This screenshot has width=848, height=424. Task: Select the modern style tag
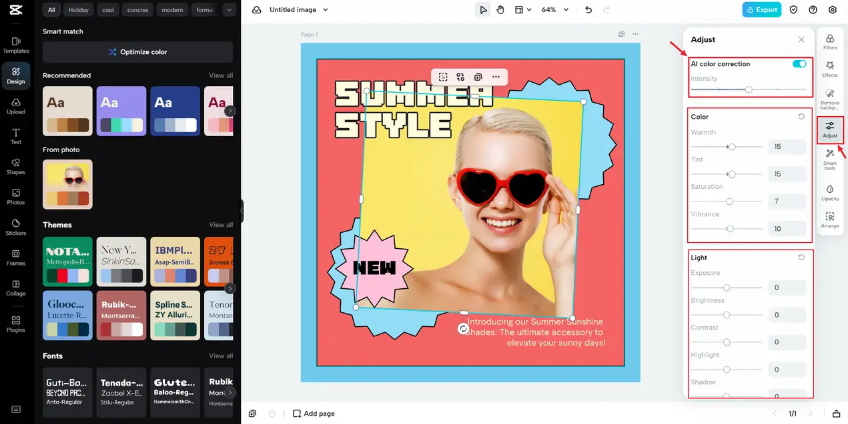tap(172, 10)
